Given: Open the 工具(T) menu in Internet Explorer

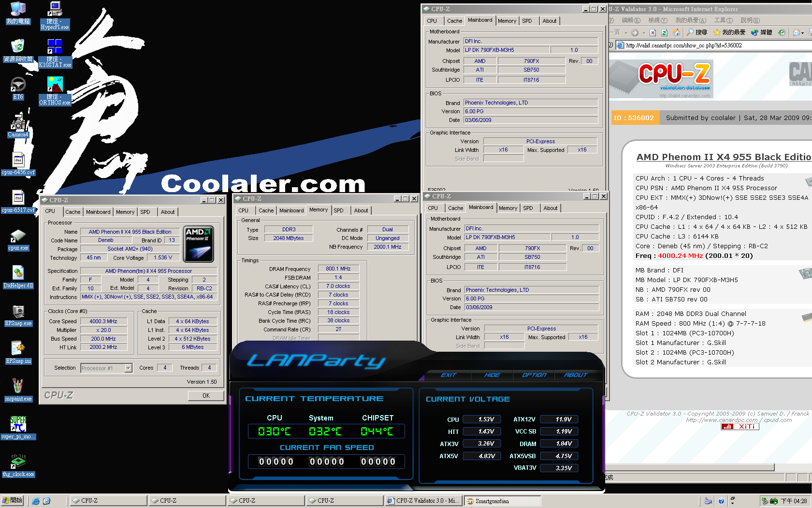Looking at the screenshot, I should (724, 20).
